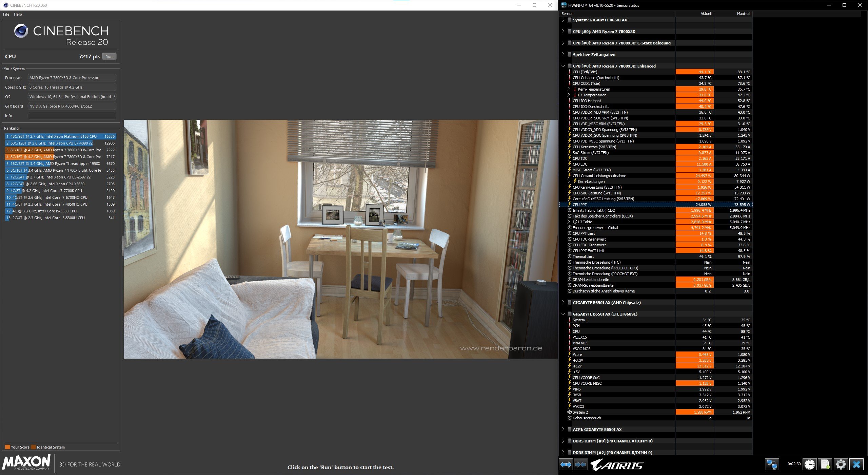Close sensors with the blue X icon
This screenshot has height=475, width=868.
[856, 464]
